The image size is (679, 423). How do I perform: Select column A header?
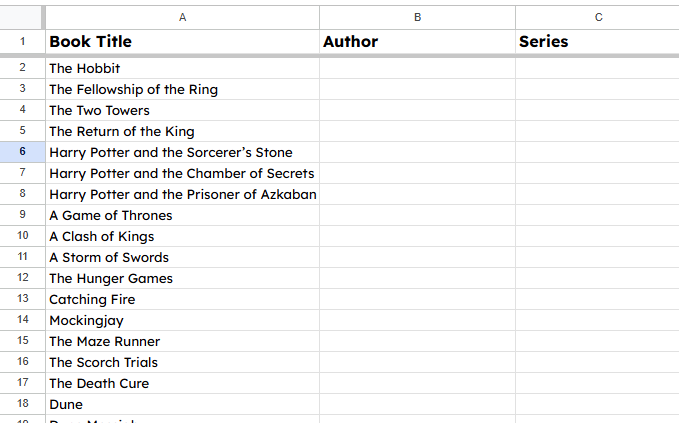182,17
